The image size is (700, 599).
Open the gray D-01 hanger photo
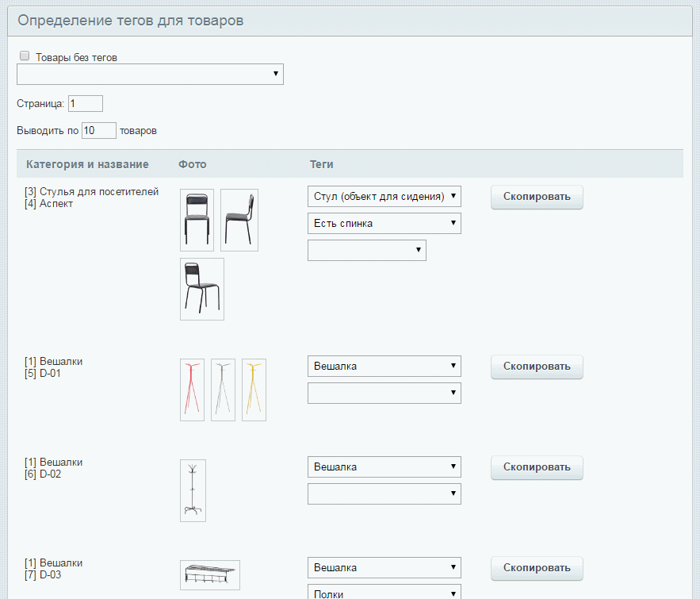223,390
